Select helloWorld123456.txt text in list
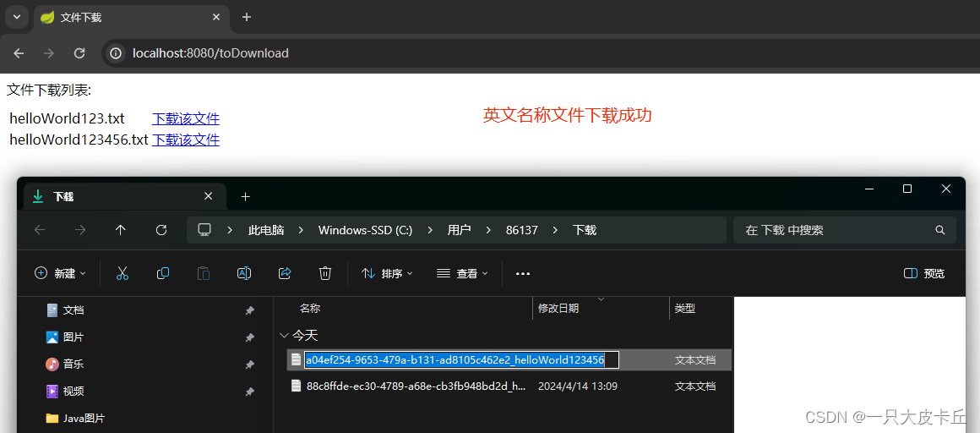 point(79,140)
